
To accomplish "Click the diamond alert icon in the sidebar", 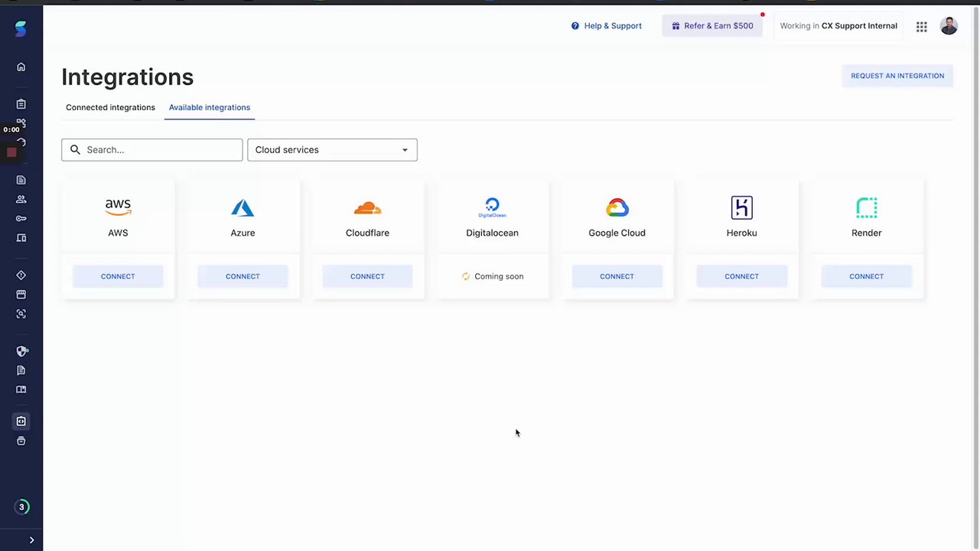I will [21, 275].
